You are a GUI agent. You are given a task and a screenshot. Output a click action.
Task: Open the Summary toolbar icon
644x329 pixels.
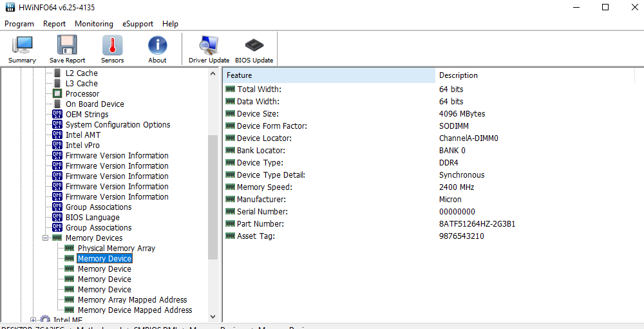click(x=22, y=49)
